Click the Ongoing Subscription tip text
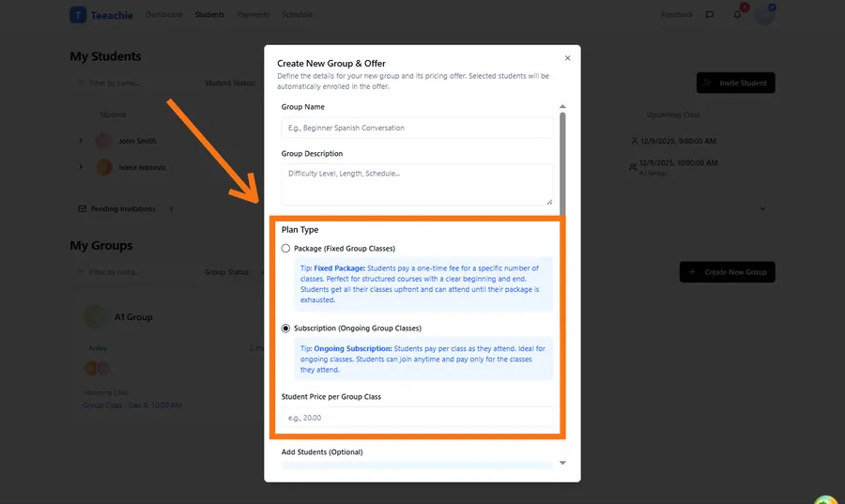845x504 pixels. pos(423,359)
